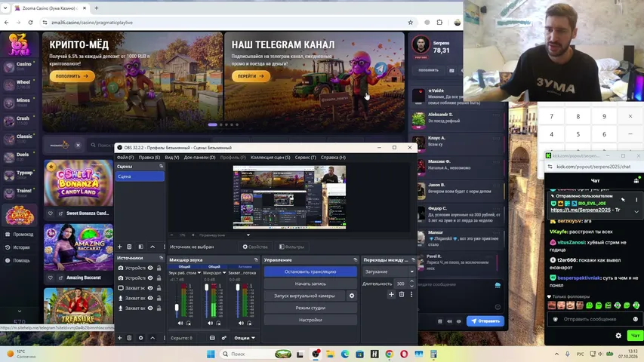The width and height of the screenshot is (644, 362).
Task: Open t.me/Serpens2025 link in Kick chat
Action: [581, 210]
